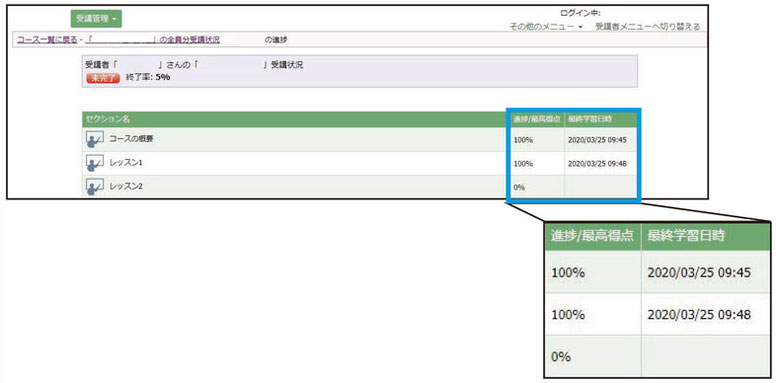Click 2020/03/25 09:45 in enlarged callout

click(x=699, y=273)
